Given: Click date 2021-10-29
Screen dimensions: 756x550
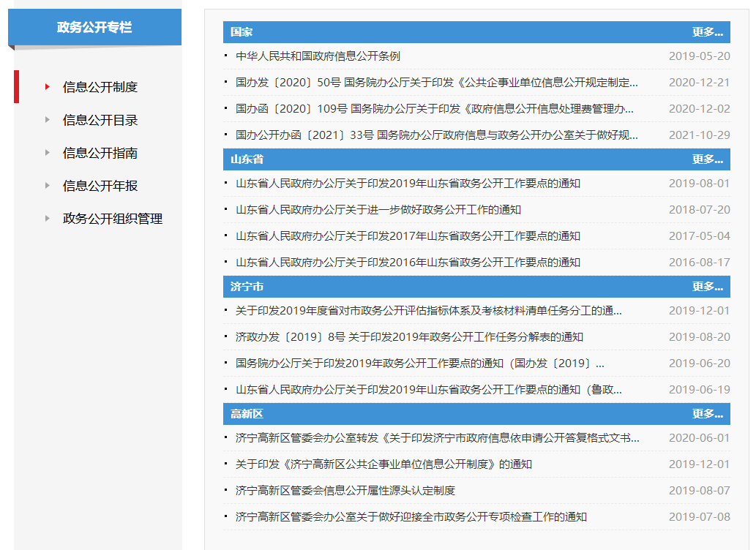Looking at the screenshot, I should pos(700,135).
